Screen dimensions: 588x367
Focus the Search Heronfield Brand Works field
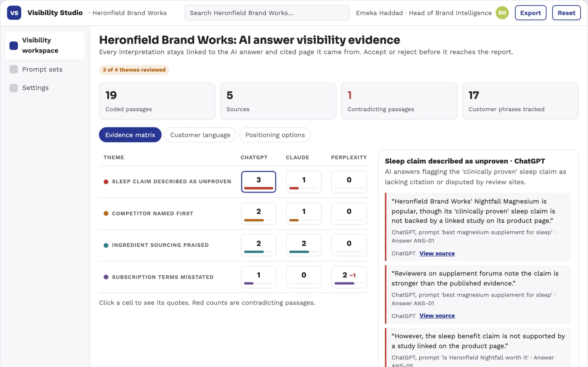pos(267,13)
